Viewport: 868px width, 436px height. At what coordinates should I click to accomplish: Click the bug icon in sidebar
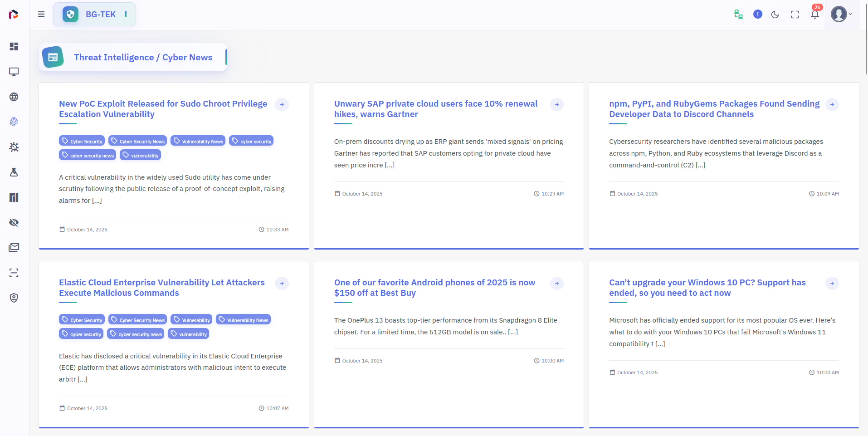pyautogui.click(x=14, y=147)
